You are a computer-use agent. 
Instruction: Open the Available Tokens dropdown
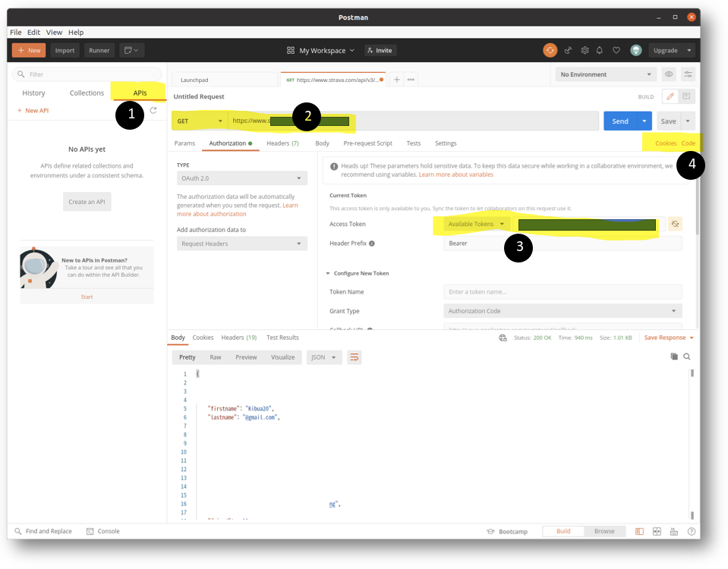[x=477, y=224]
